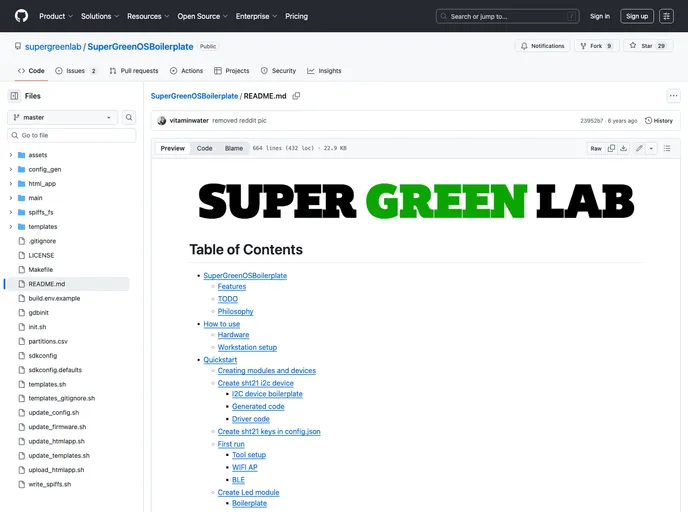Open the Pull requests tab
Screen dimensions: 688x512
(x=134, y=71)
